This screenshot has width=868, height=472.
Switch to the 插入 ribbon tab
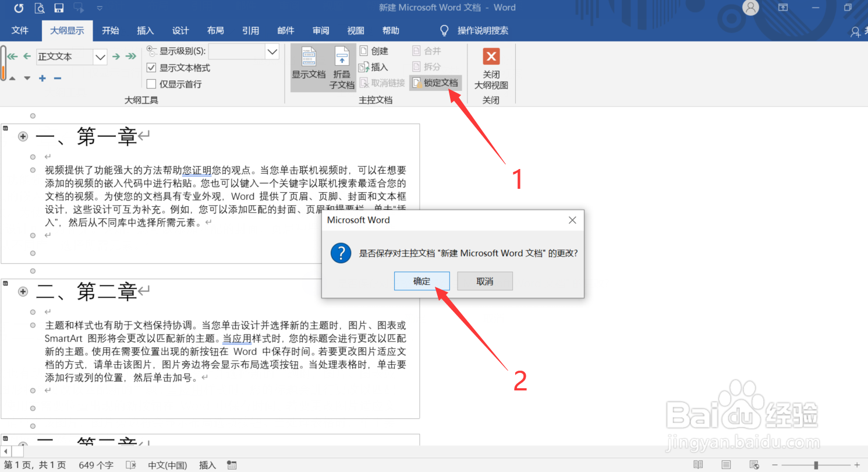pos(146,31)
